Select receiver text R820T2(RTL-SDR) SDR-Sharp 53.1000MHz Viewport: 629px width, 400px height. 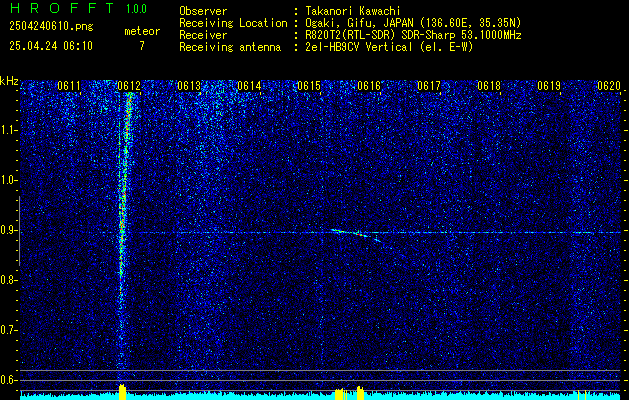pos(414,35)
